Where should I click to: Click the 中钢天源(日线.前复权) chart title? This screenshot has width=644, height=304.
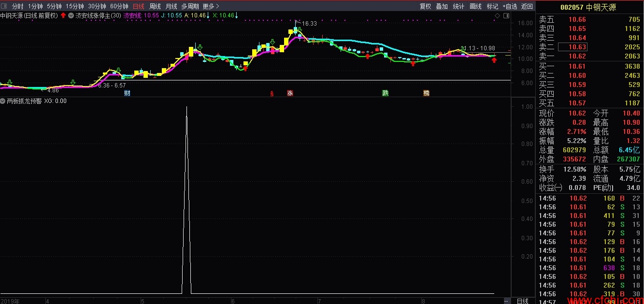pos(29,15)
